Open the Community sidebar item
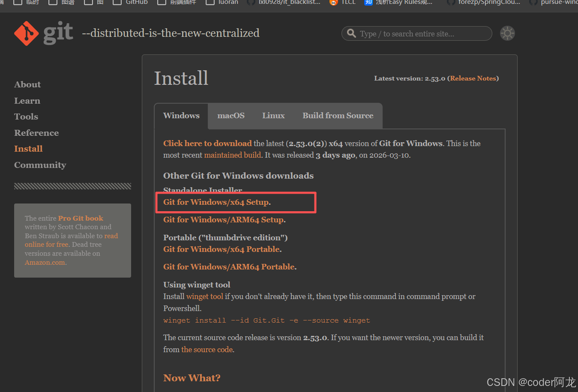 [40, 165]
